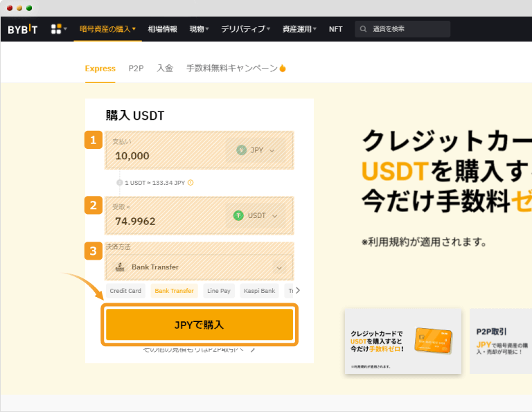Click the ※利用規約が適用されます notice
This screenshot has height=412, width=532.
425,242
